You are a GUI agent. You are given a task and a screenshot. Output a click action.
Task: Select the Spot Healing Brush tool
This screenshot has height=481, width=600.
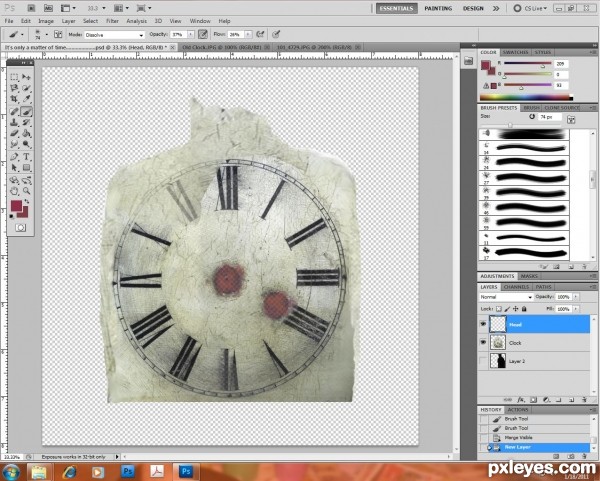[14, 111]
